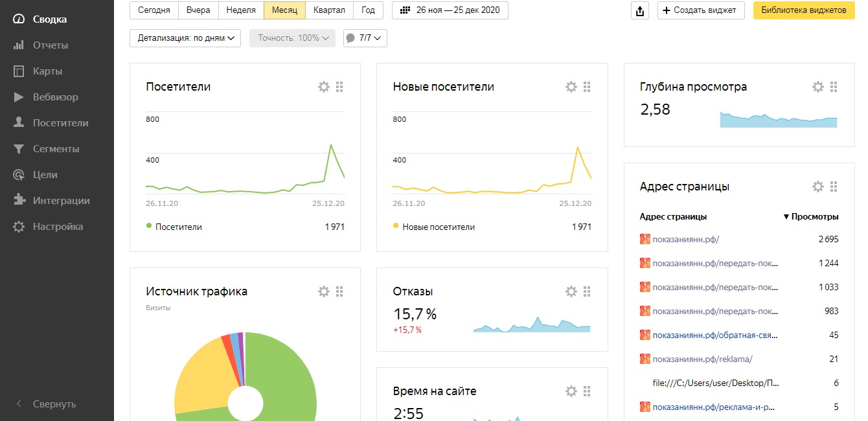Click the Библиотека виджетов button
Viewport: 868px width, 421px height.
pyautogui.click(x=803, y=10)
